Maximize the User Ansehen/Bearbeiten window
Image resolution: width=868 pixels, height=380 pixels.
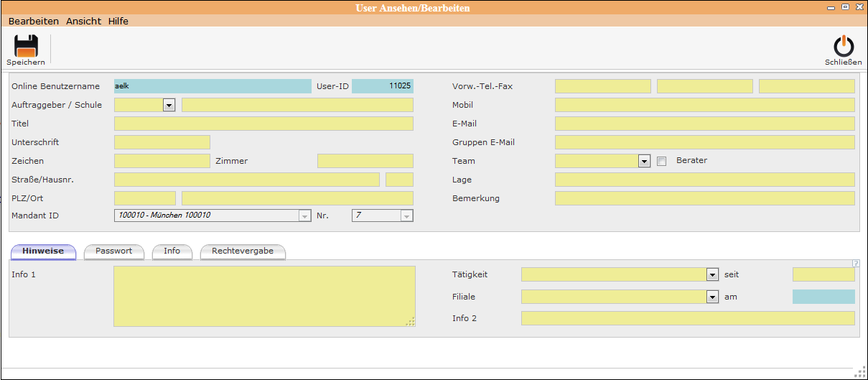[x=845, y=7]
